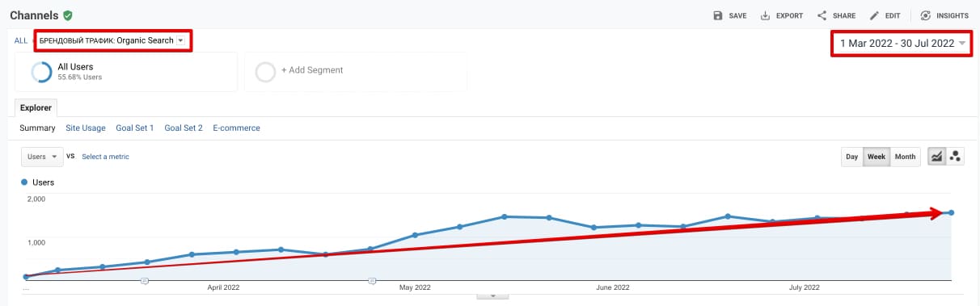
Task: Share the Channels report
Action: (x=835, y=15)
